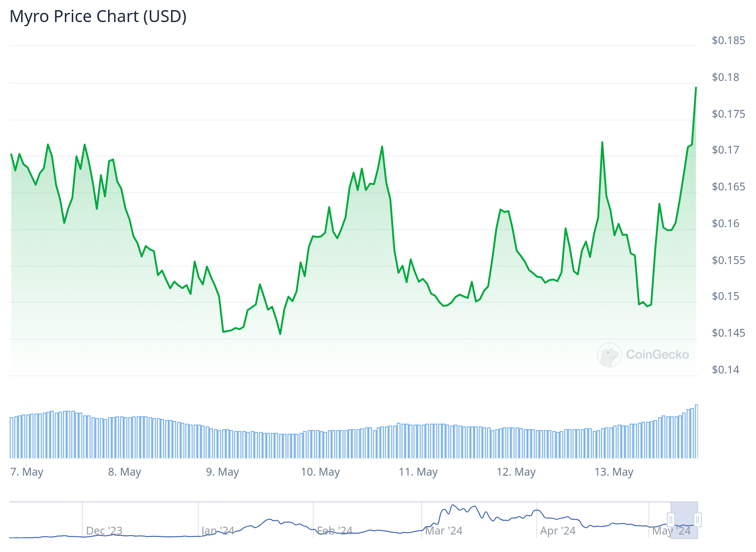Screen dimensions: 756x552
Task: Click the $0.185 price axis label
Action: pos(728,40)
